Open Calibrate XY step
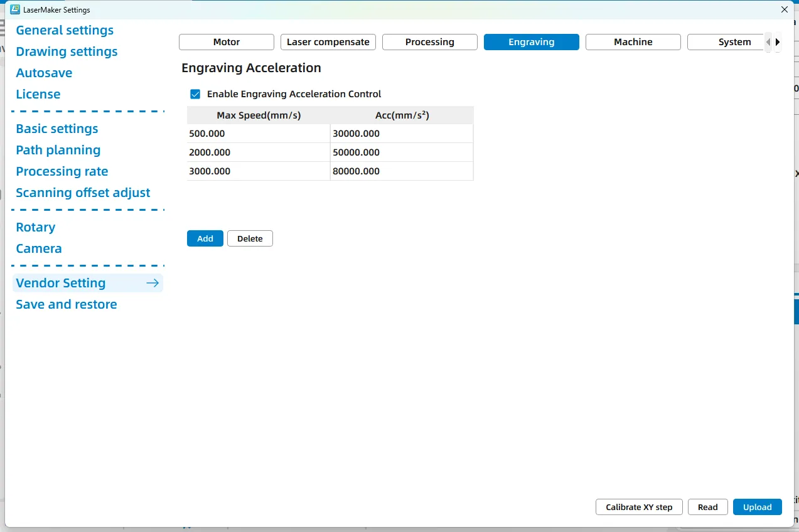The width and height of the screenshot is (799, 532). [639, 507]
